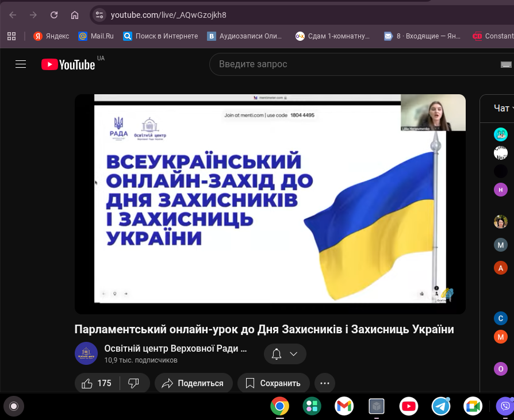Open Telegram from the taskbar

coord(441,406)
